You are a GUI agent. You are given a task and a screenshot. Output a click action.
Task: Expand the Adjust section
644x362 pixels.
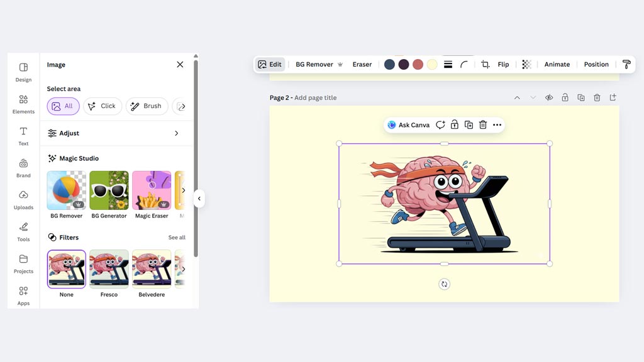pos(116,133)
